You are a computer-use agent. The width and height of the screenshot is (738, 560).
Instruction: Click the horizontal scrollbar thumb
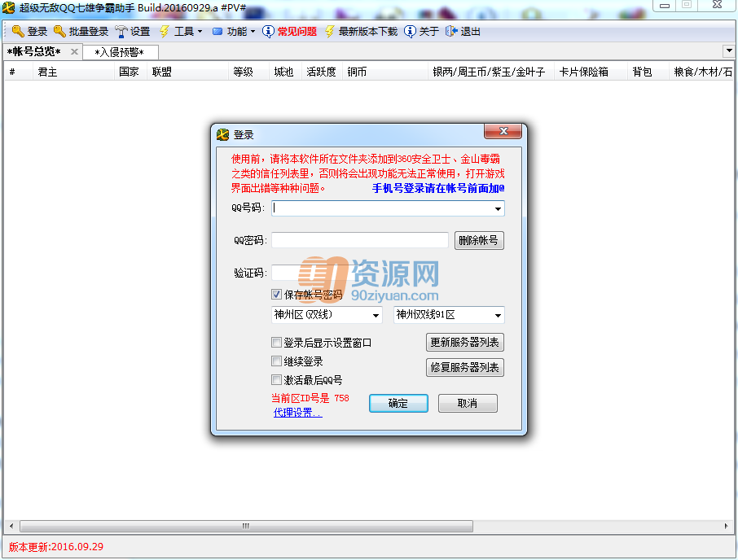(246, 526)
